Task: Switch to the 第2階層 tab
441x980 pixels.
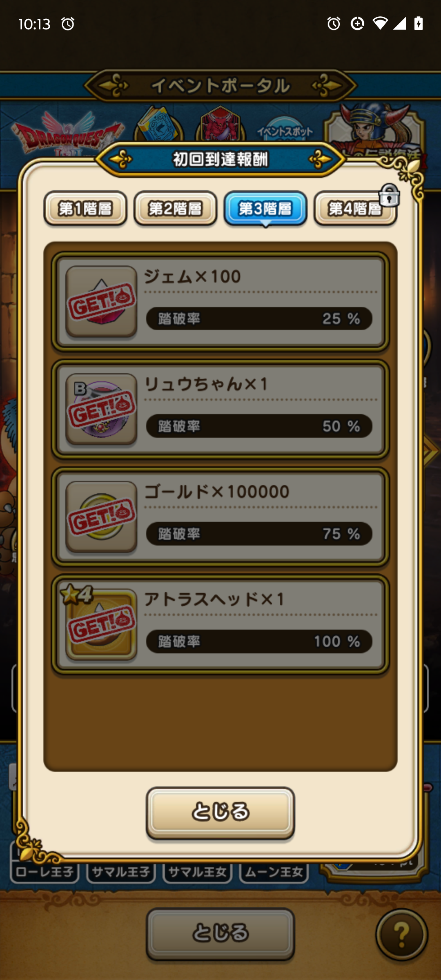Action: click(x=176, y=209)
